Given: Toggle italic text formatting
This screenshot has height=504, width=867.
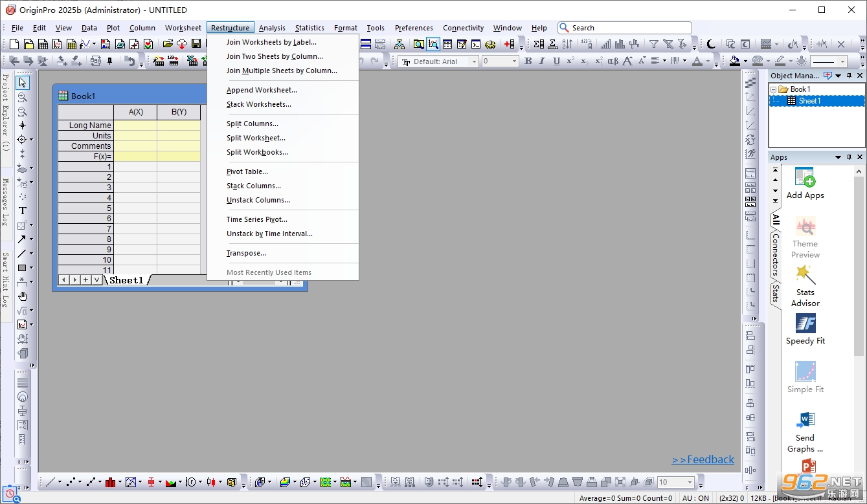Looking at the screenshot, I should [542, 61].
